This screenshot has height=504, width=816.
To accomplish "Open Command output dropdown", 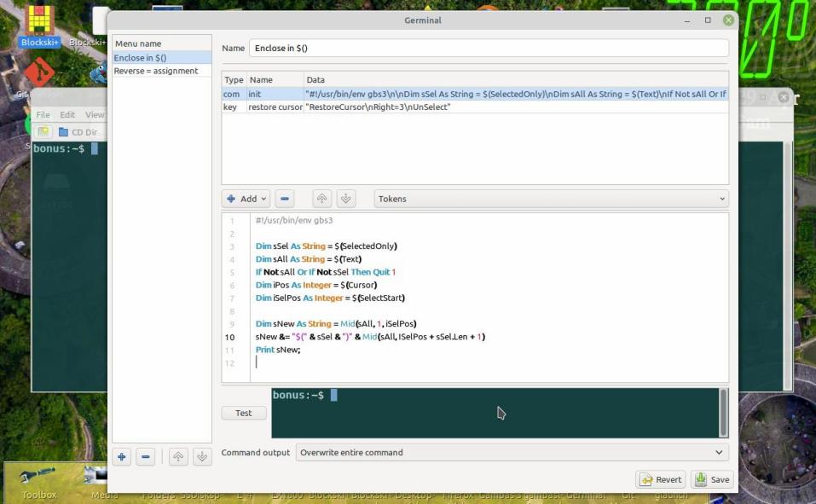I will tap(512, 453).
